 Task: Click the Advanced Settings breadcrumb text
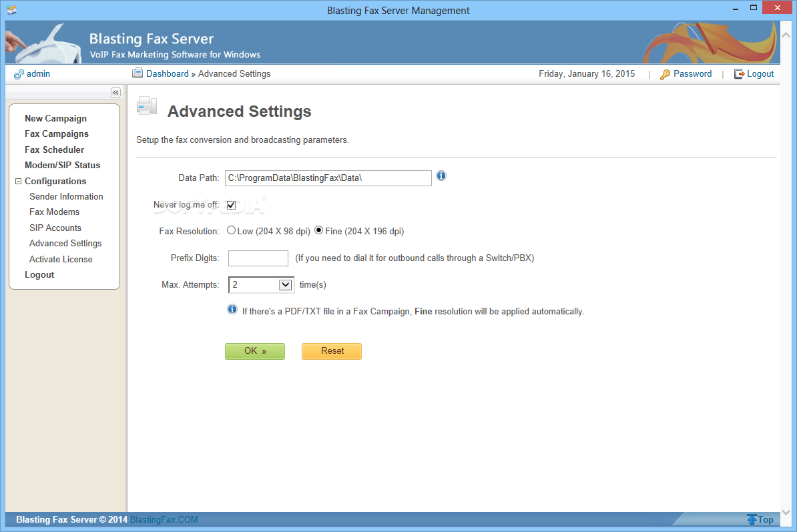tap(234, 73)
